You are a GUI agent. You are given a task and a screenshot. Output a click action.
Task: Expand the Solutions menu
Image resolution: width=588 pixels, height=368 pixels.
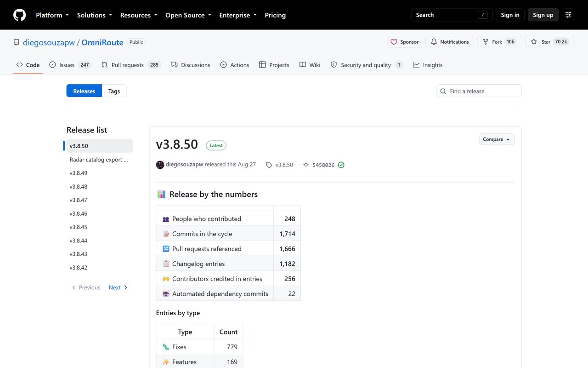[x=94, y=15]
